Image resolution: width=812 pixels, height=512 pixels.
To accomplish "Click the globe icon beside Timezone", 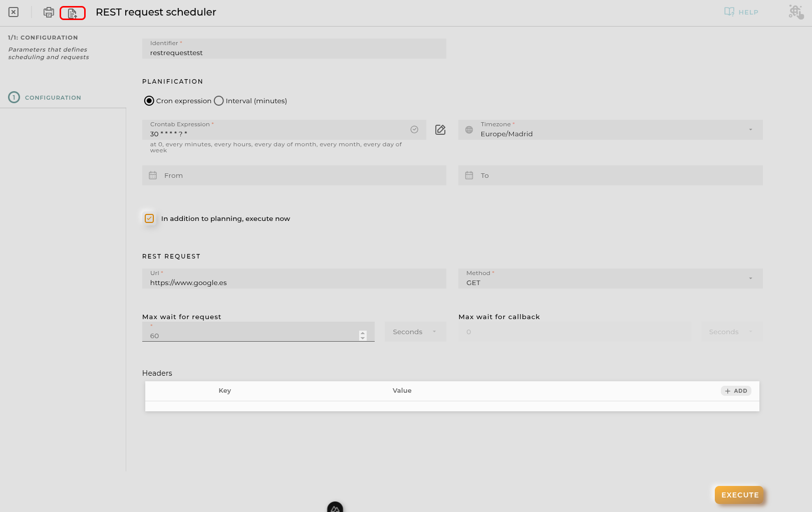I will point(469,130).
